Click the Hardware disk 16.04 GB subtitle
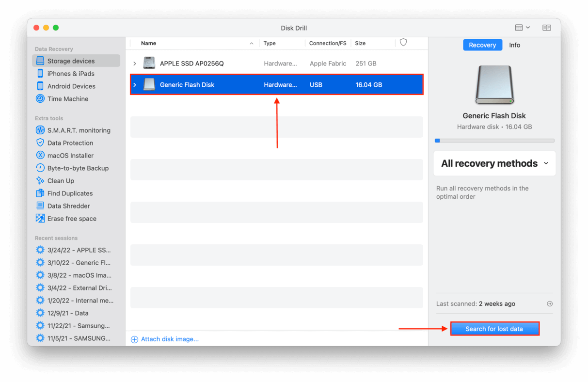588x382 pixels. click(x=494, y=127)
